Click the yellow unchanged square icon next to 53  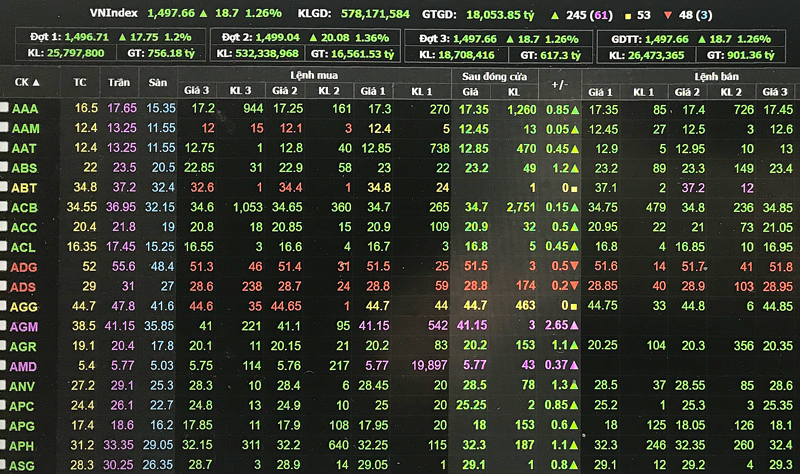click(x=628, y=16)
